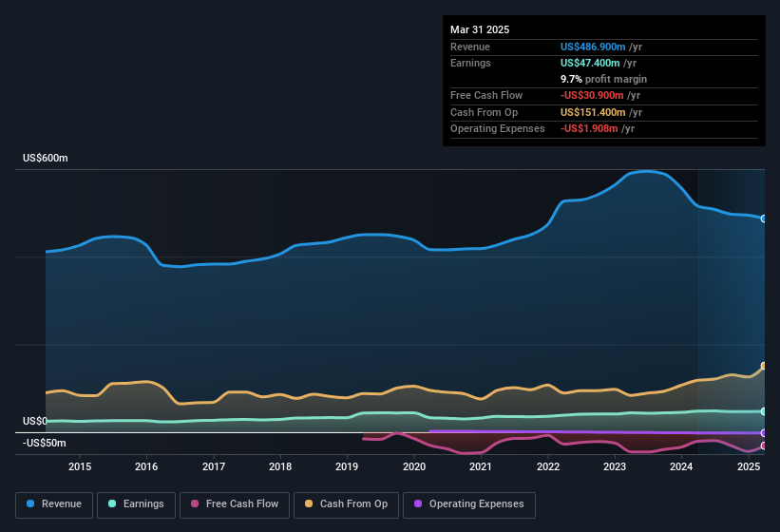
Task: Click the 2021 x-axis label
Action: (481, 466)
